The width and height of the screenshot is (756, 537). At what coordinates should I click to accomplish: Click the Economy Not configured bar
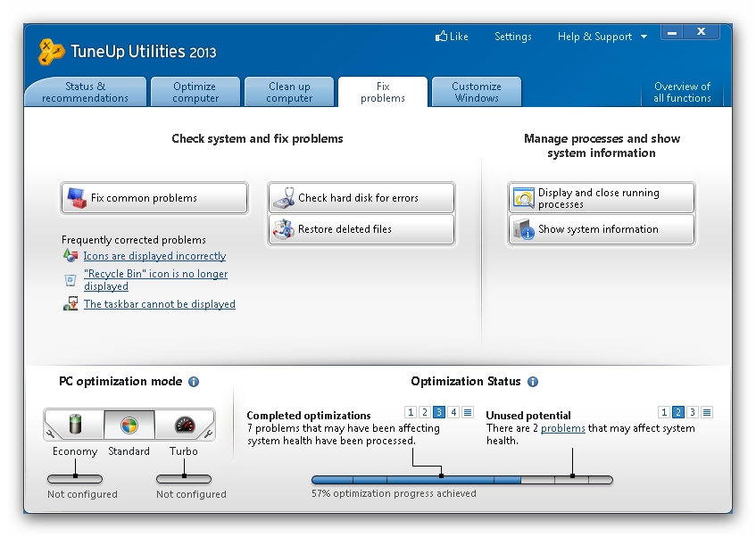pos(75,479)
